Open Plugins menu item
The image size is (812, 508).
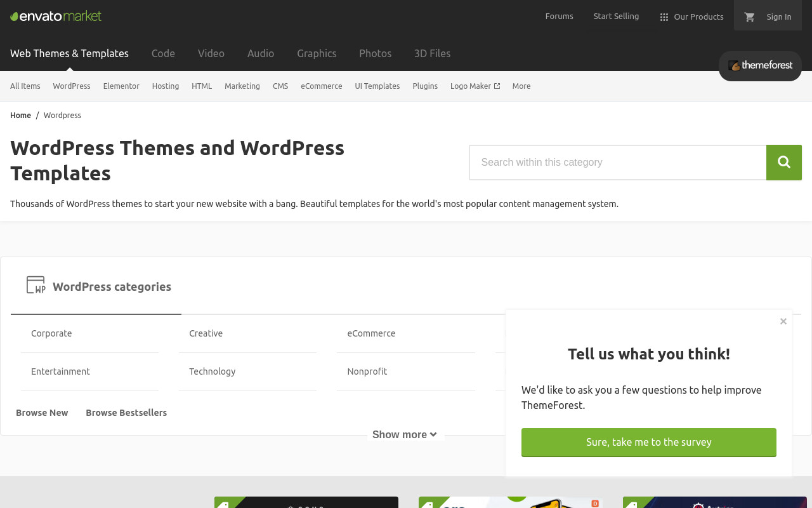click(425, 86)
